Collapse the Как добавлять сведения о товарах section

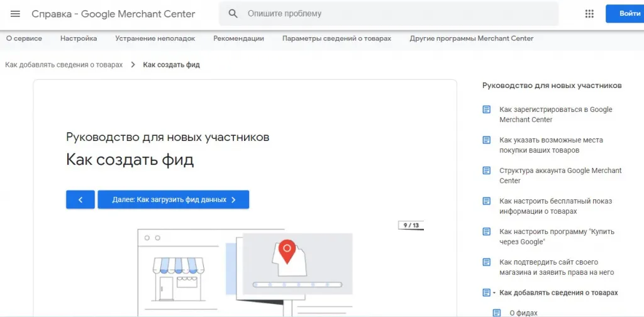(494, 292)
